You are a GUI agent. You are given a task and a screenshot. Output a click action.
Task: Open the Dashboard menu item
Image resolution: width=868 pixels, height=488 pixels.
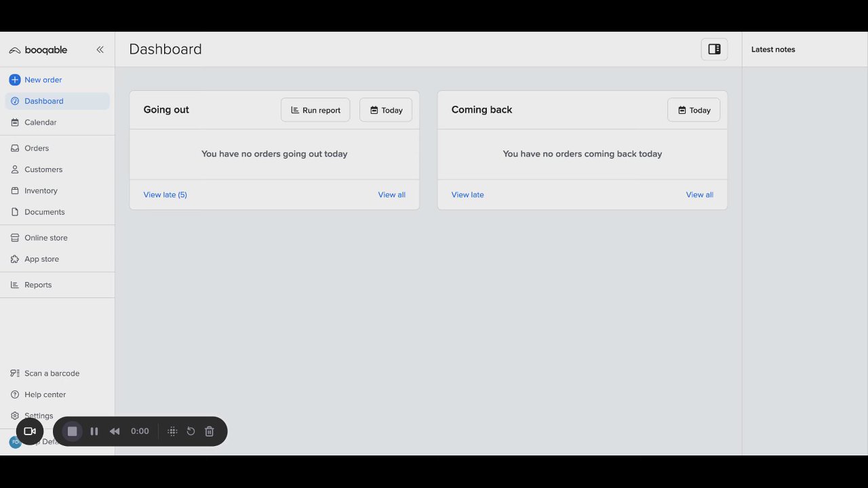pyautogui.click(x=58, y=101)
